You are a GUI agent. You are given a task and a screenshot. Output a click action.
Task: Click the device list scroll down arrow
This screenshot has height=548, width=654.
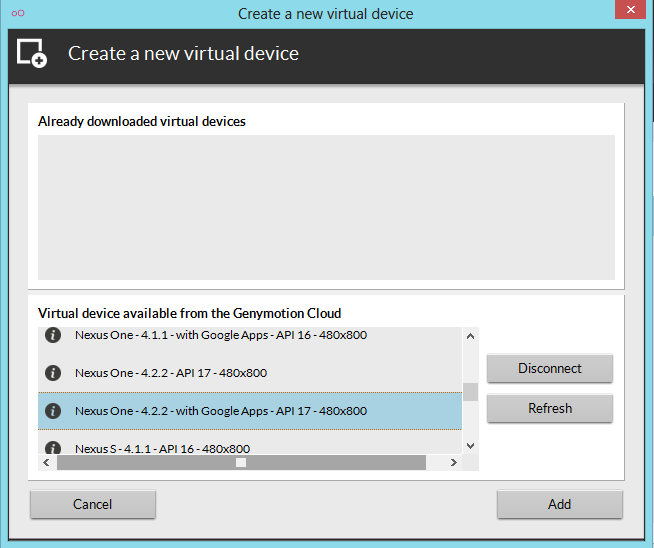470,446
